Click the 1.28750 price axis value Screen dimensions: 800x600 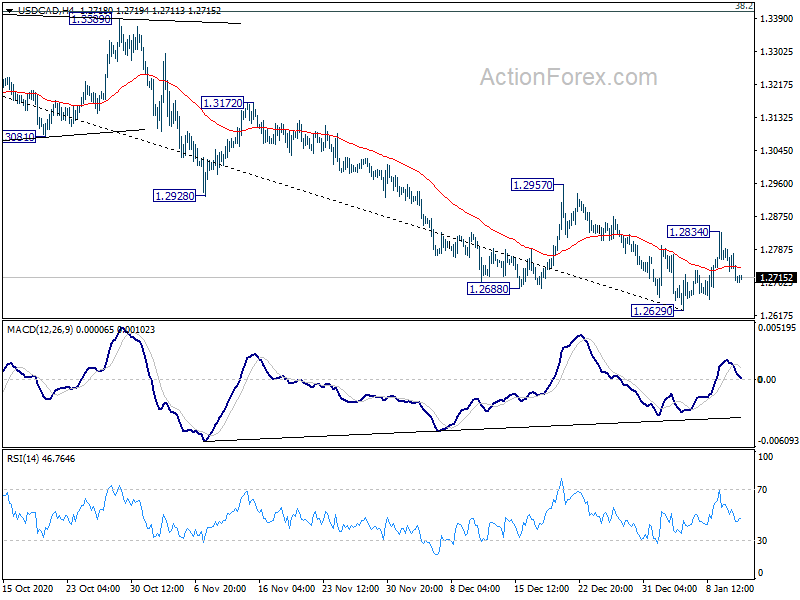[777, 217]
